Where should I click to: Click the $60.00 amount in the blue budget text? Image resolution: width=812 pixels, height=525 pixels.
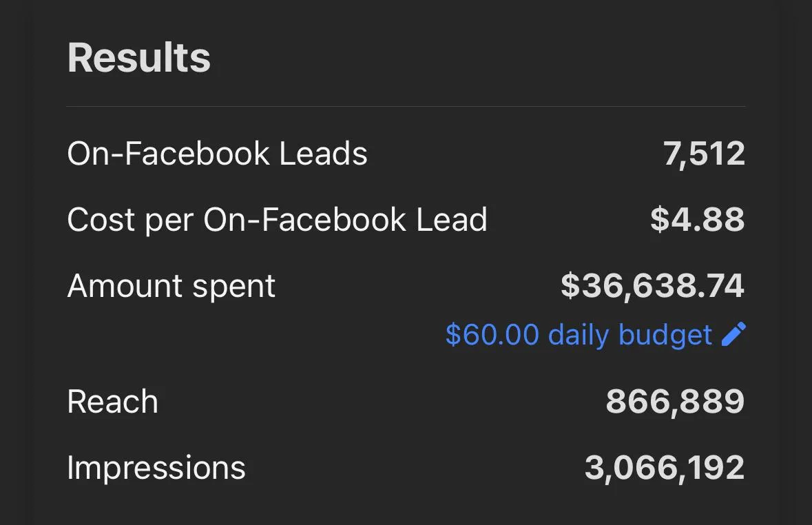(492, 335)
